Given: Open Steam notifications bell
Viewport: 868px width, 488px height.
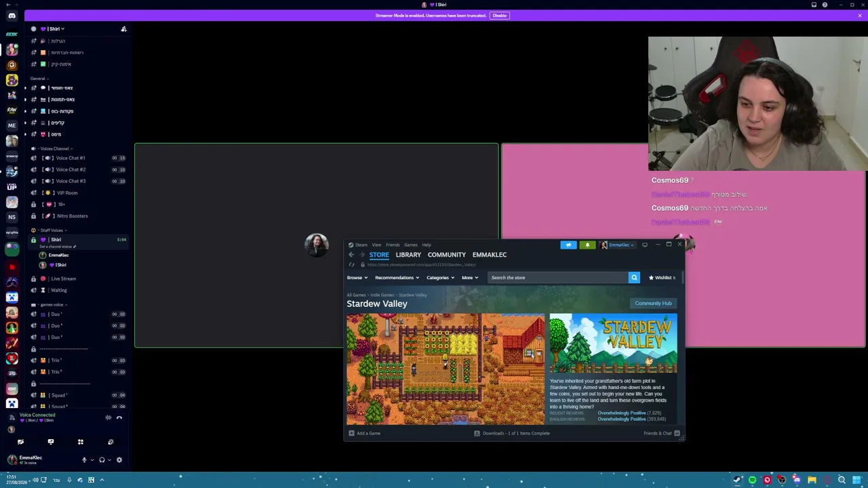Looking at the screenshot, I should tap(587, 245).
